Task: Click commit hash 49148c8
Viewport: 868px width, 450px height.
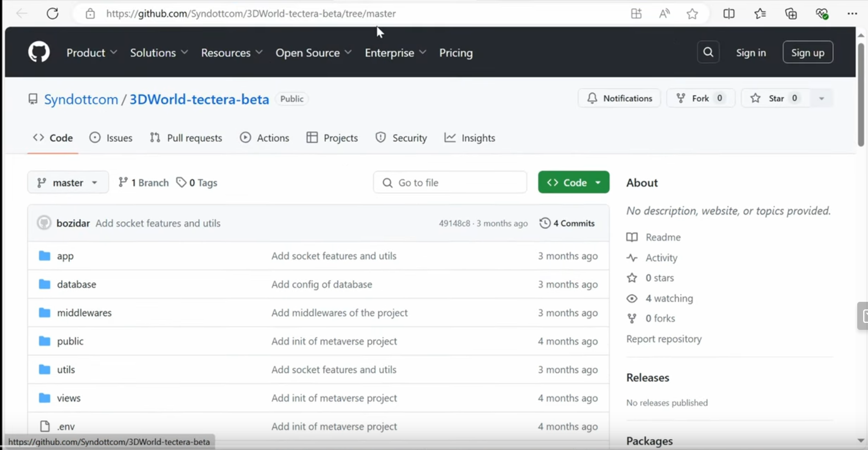Action: tap(455, 223)
